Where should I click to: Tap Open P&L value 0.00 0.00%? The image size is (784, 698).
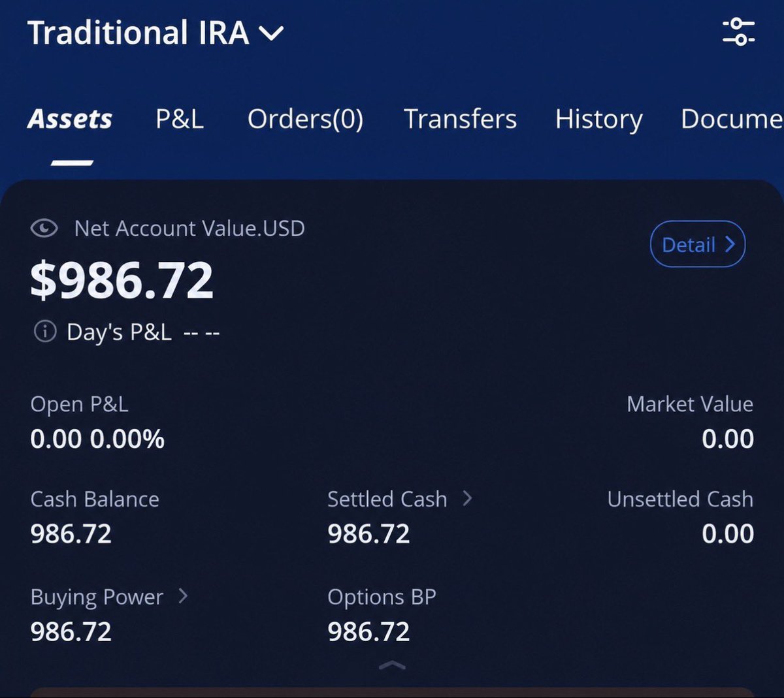(x=97, y=439)
